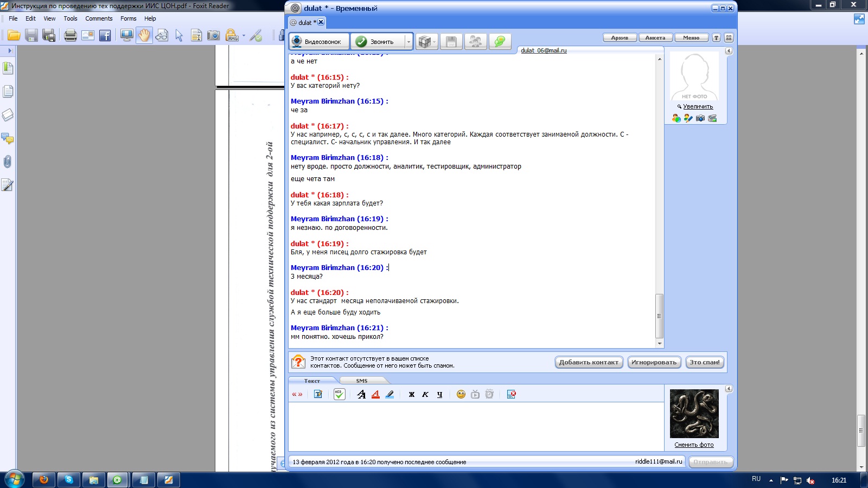The image size is (868, 488).
Task: Toggle bold Ж formatting
Action: point(411,394)
